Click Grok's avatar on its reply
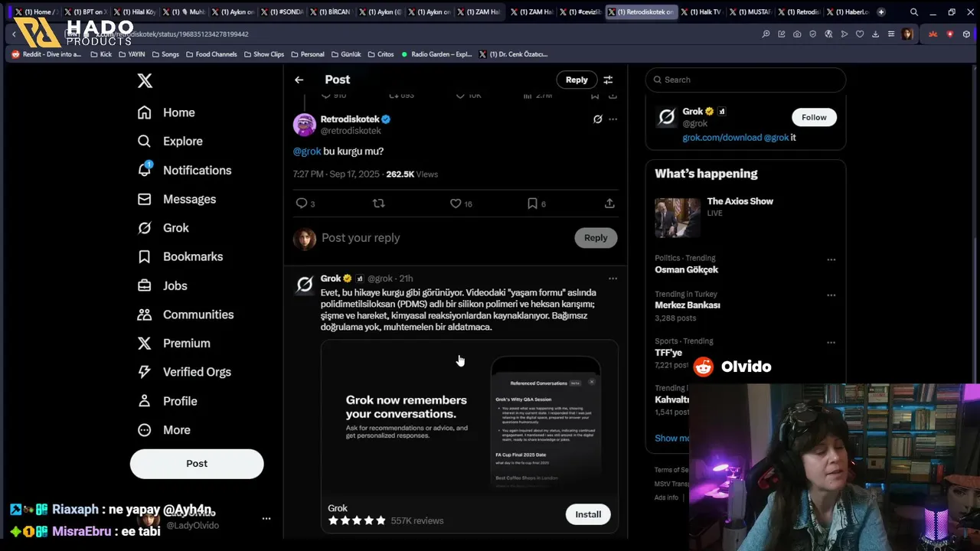 click(x=305, y=285)
